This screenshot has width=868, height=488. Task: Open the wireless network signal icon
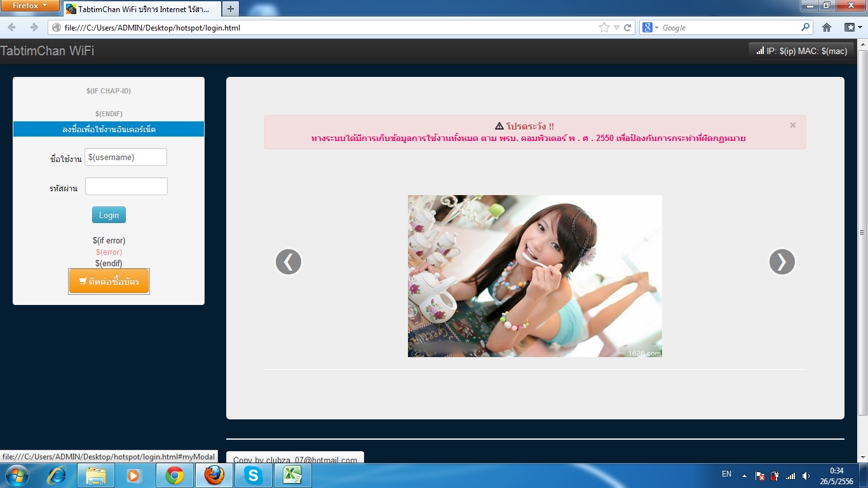(x=790, y=476)
